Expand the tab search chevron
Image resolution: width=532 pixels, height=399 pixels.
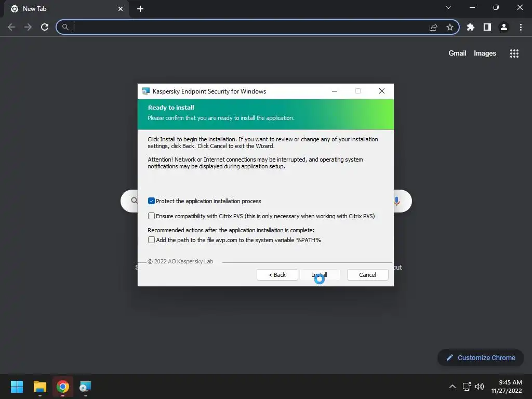pyautogui.click(x=448, y=7)
